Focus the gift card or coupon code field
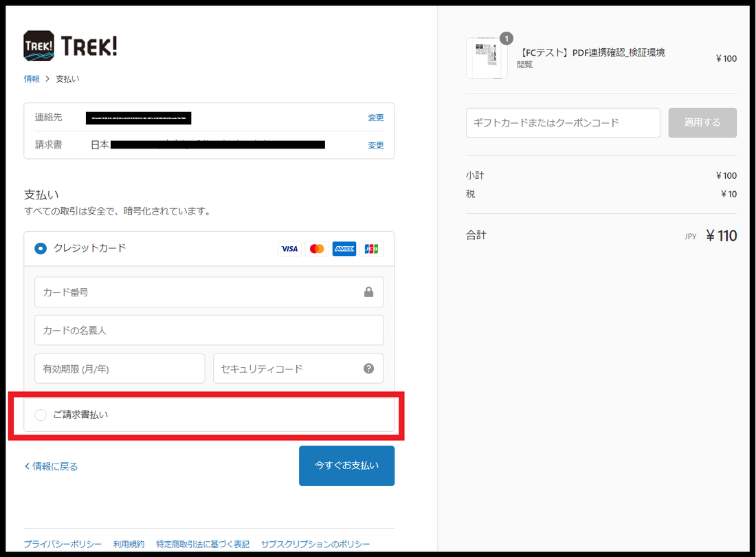The image size is (756, 557). 563,122
